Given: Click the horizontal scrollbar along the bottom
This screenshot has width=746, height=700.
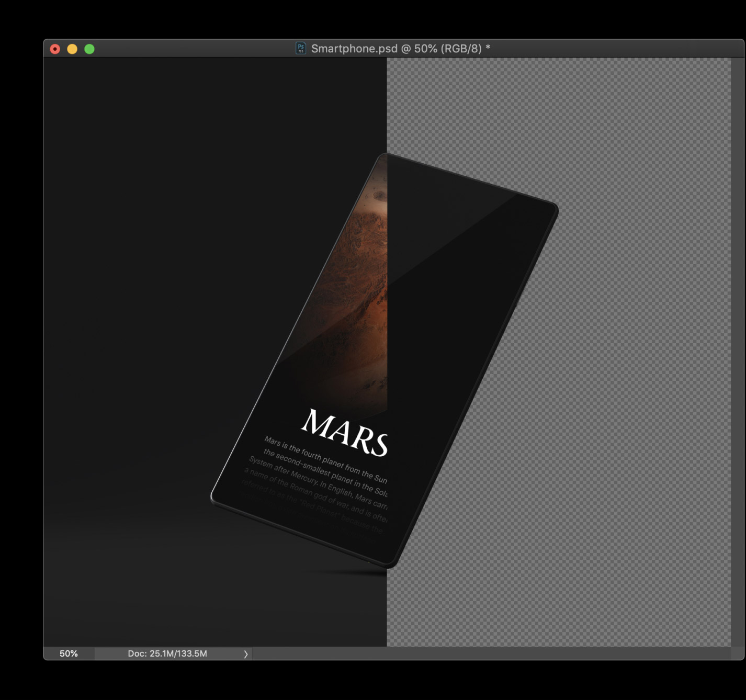Looking at the screenshot, I should (x=492, y=653).
